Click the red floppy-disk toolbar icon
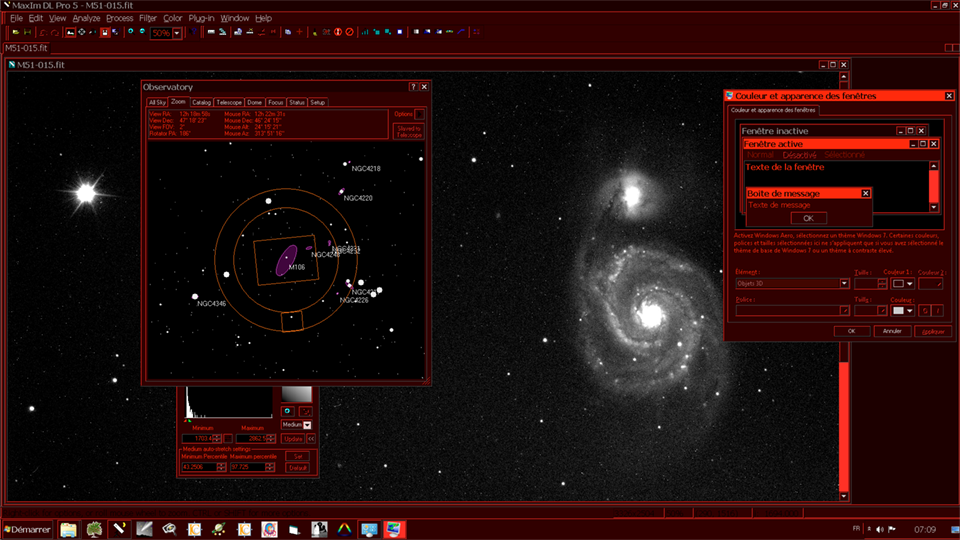The image size is (960, 540). pos(105,32)
